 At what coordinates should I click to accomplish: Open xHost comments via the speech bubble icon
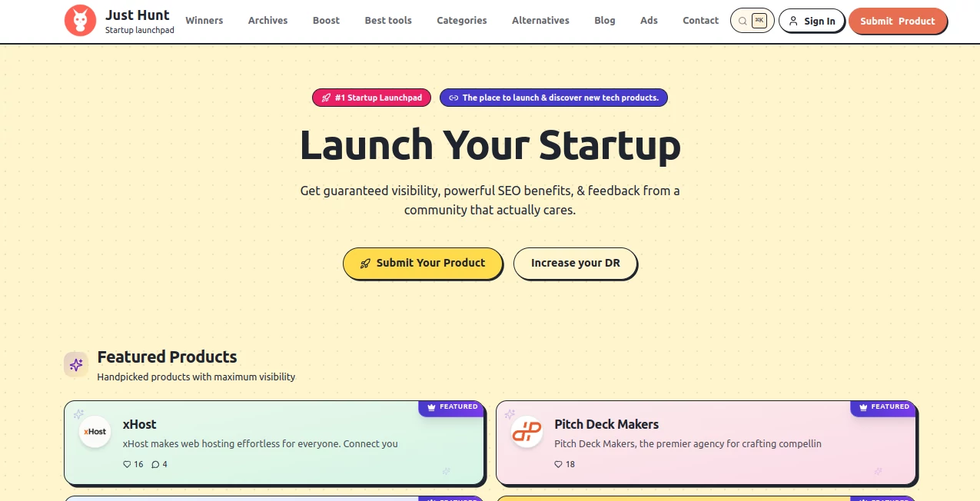pyautogui.click(x=155, y=464)
